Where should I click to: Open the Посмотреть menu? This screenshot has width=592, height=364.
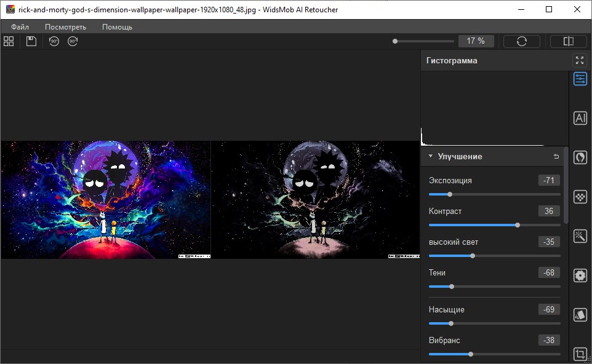[65, 27]
